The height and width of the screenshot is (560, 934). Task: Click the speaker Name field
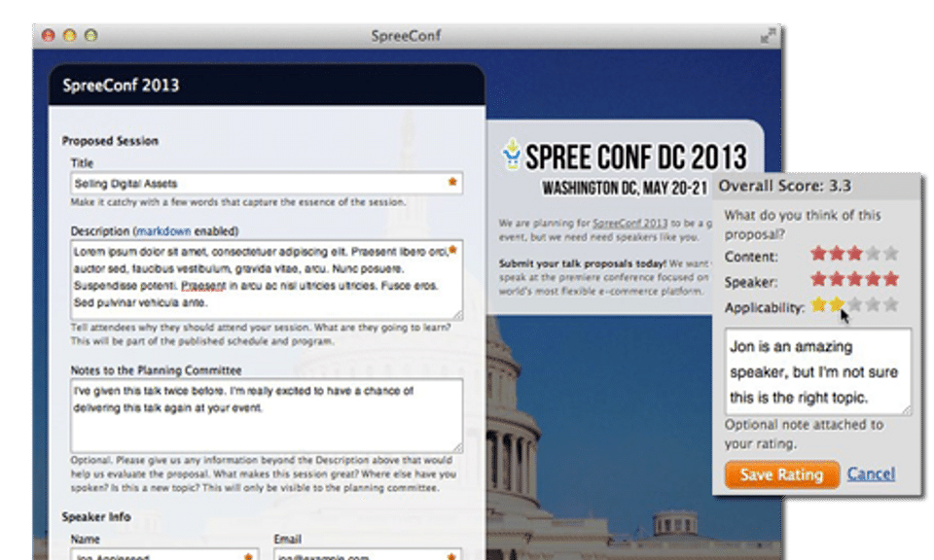tap(164, 554)
